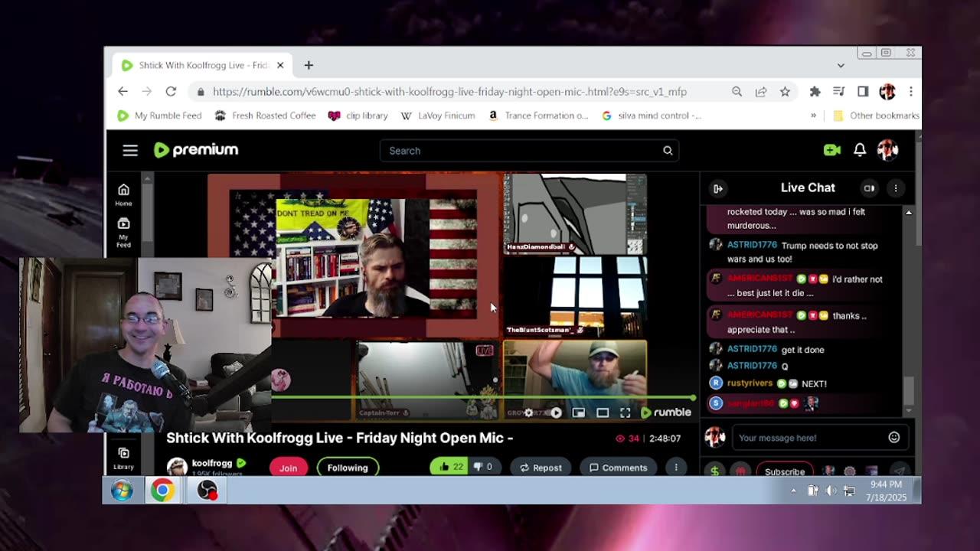Open the Live Chat options menu
980x551 pixels.
coord(896,187)
